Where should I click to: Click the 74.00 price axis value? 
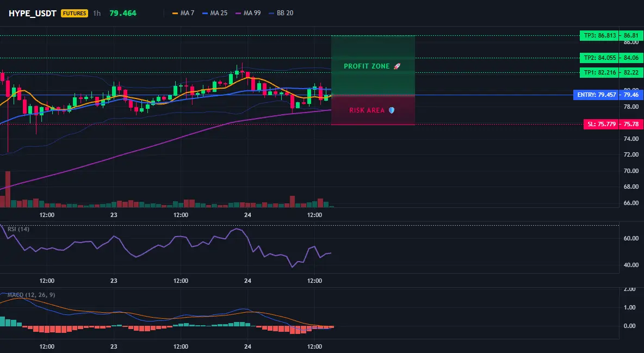631,139
